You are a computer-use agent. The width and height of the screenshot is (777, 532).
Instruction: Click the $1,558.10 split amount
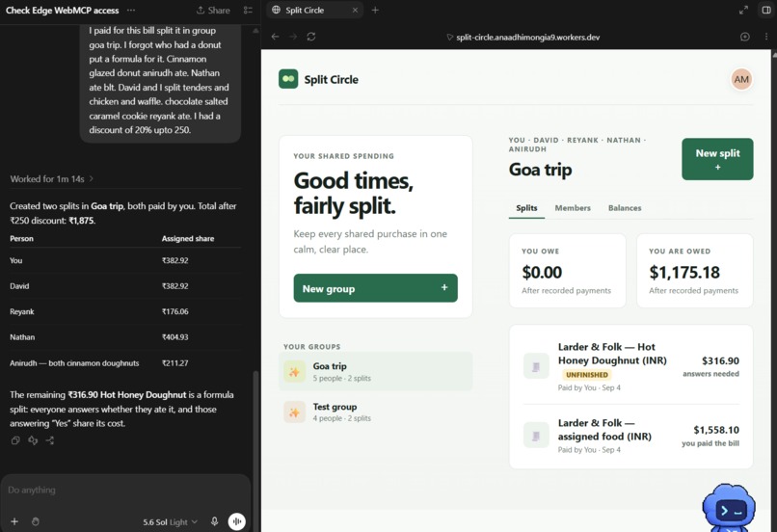[716, 430]
